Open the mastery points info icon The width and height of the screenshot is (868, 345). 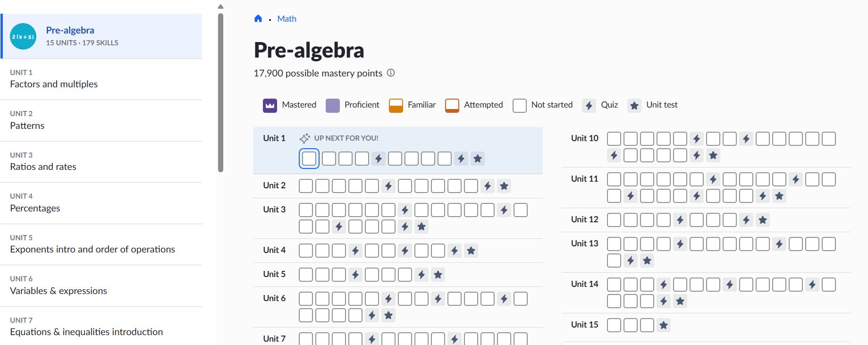point(391,73)
